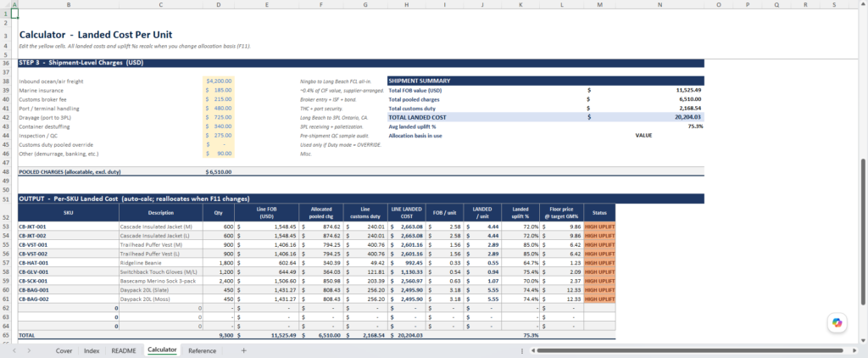Go to next sheet tab arrow
The width and height of the screenshot is (868, 358).
(x=28, y=351)
